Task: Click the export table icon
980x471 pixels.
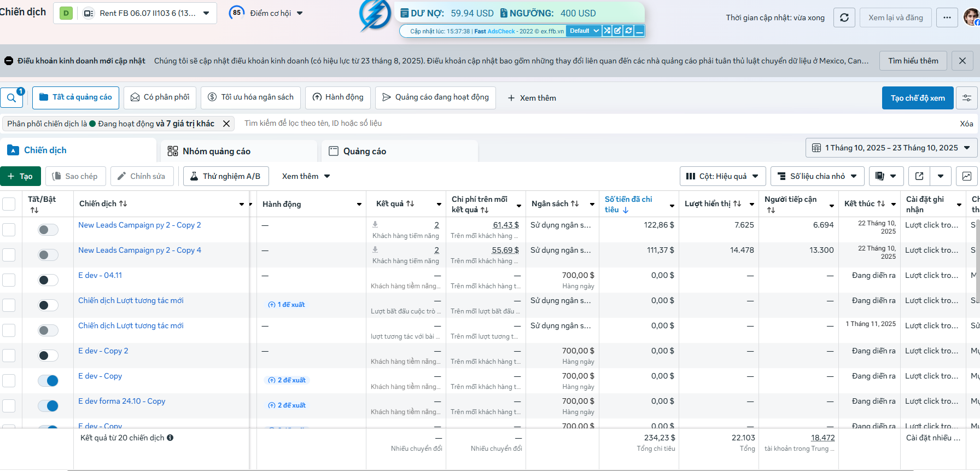Action: click(919, 176)
